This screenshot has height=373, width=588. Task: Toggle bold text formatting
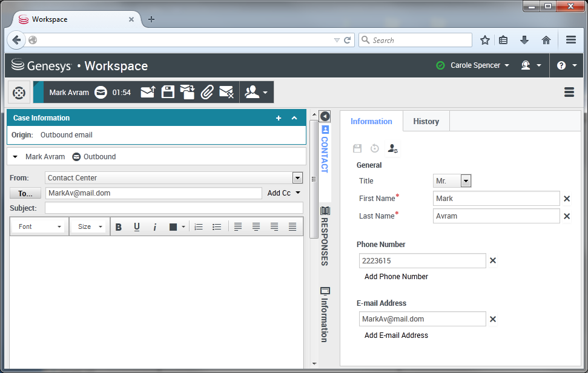tap(119, 227)
